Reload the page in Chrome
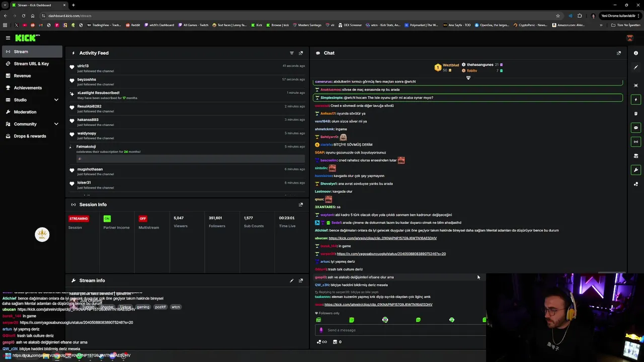 pos(24,16)
